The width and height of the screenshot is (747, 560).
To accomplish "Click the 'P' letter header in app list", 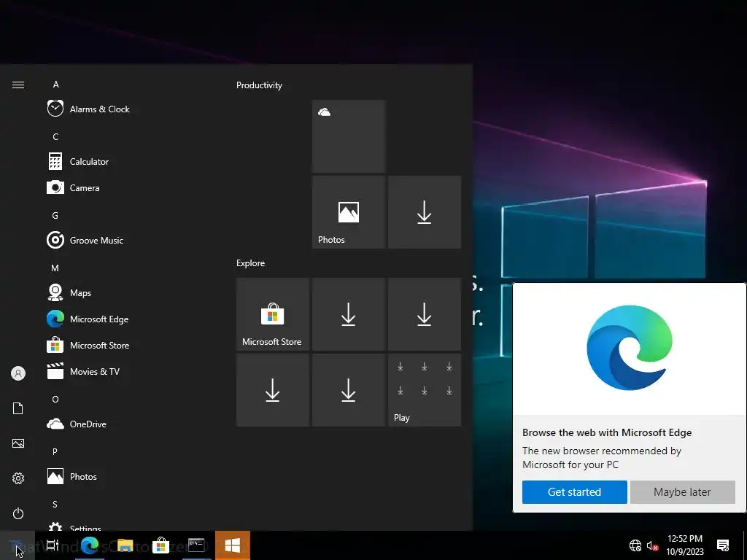I will pos(55,451).
